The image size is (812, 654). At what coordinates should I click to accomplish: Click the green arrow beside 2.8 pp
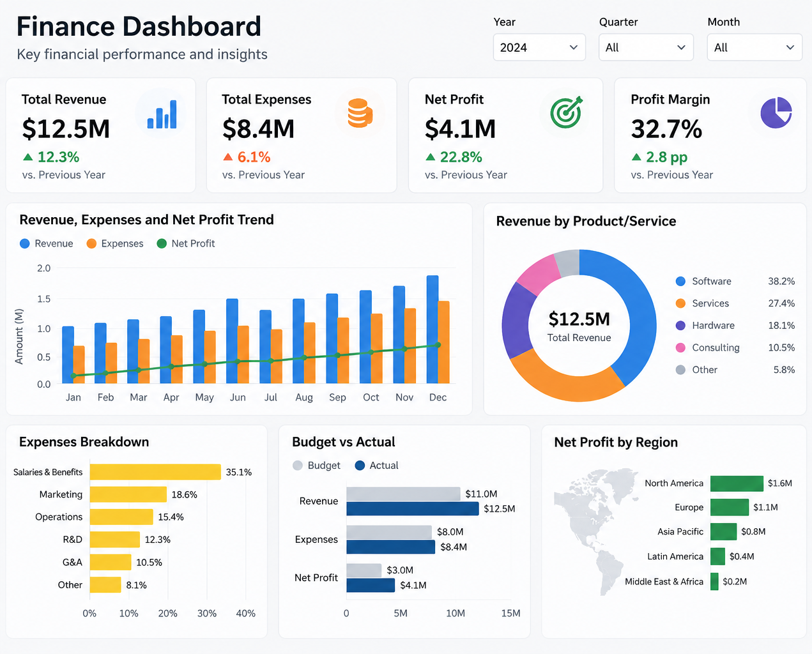coord(636,157)
